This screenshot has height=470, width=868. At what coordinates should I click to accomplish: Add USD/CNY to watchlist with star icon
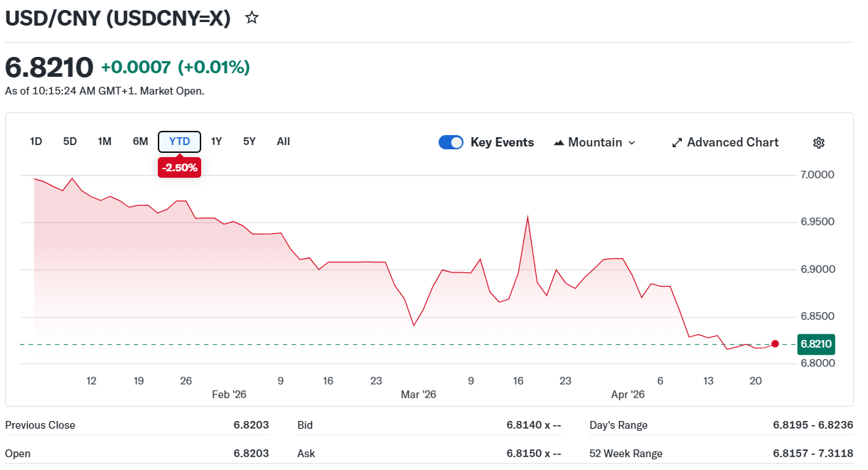point(252,18)
